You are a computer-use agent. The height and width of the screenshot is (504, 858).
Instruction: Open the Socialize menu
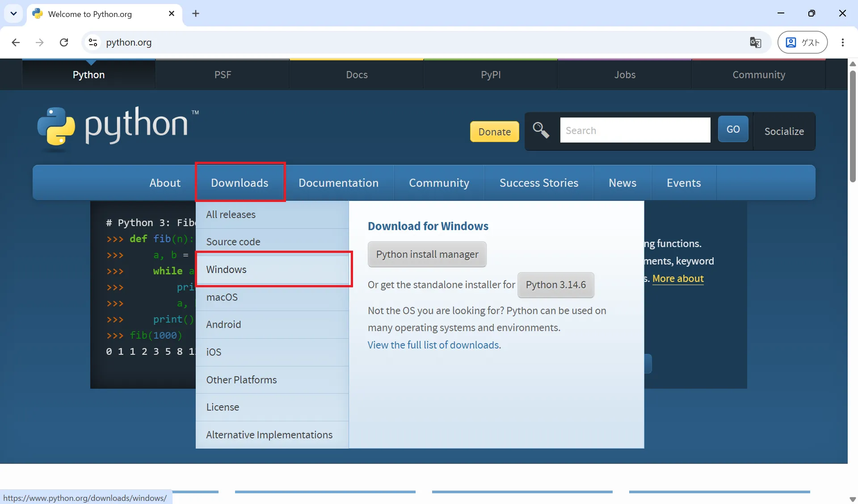coord(784,131)
